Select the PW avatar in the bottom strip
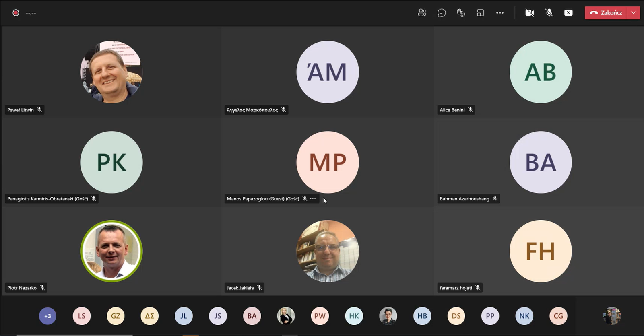Image resolution: width=644 pixels, height=336 pixels. point(320,316)
